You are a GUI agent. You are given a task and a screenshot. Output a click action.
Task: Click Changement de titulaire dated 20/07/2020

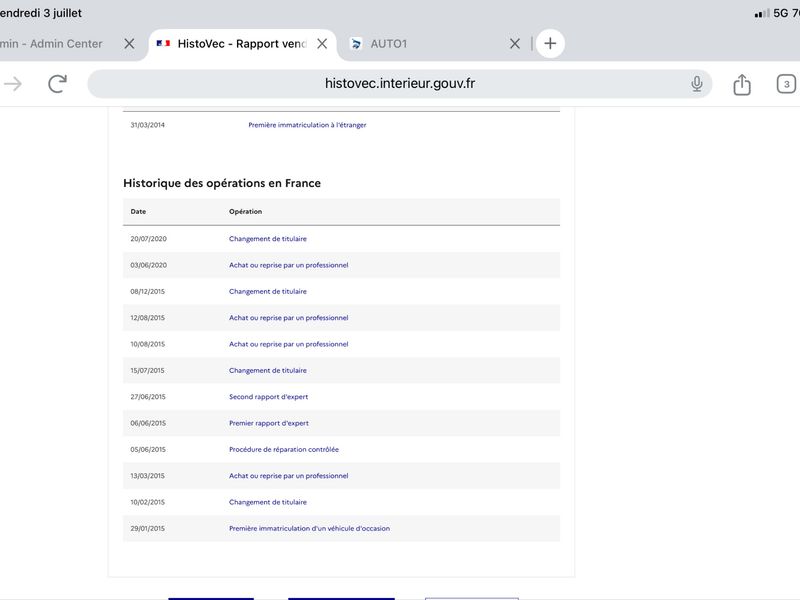point(268,239)
